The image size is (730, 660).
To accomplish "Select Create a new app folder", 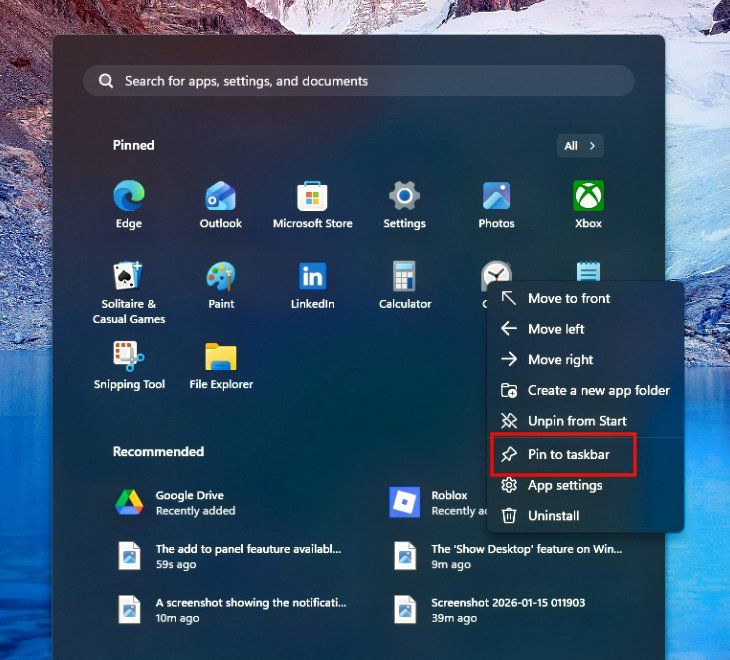I will [585, 391].
